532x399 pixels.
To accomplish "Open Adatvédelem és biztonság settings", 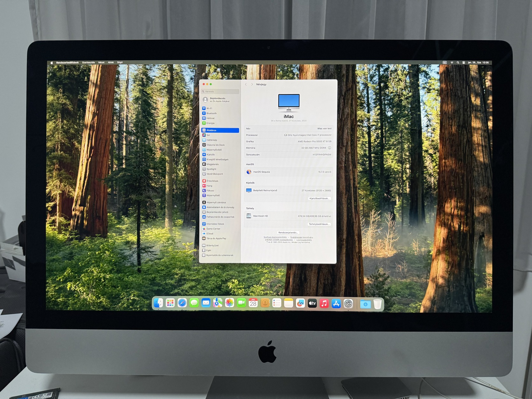I will tap(220, 207).
